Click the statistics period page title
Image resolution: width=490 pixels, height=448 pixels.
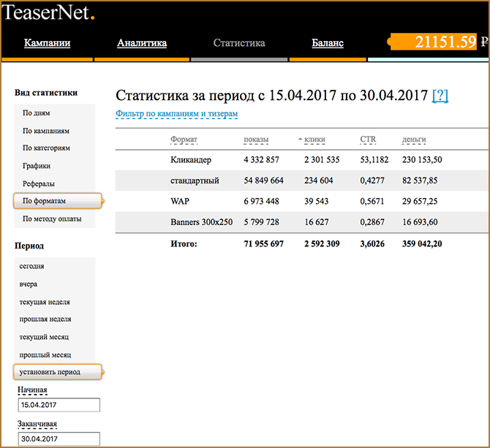tap(271, 95)
